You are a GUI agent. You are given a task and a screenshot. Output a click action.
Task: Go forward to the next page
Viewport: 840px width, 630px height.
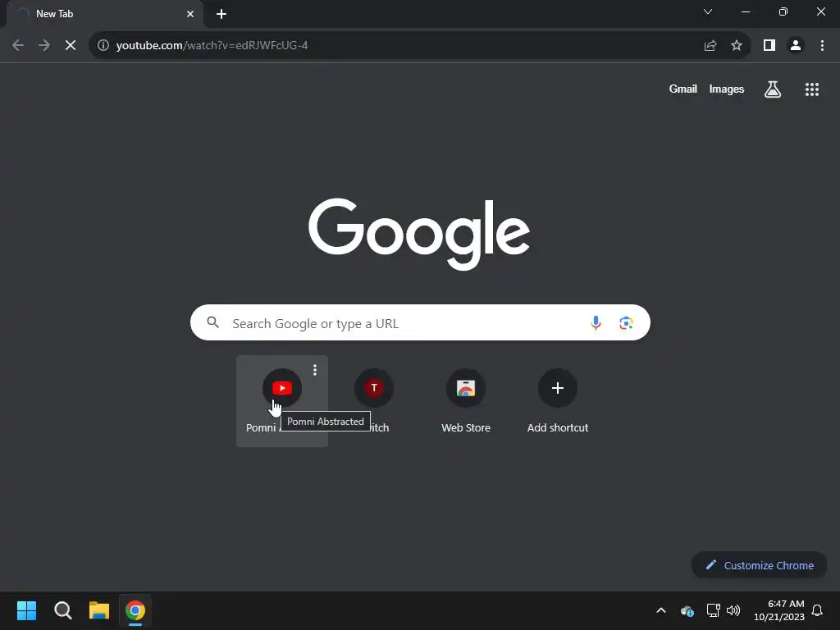[x=44, y=46]
